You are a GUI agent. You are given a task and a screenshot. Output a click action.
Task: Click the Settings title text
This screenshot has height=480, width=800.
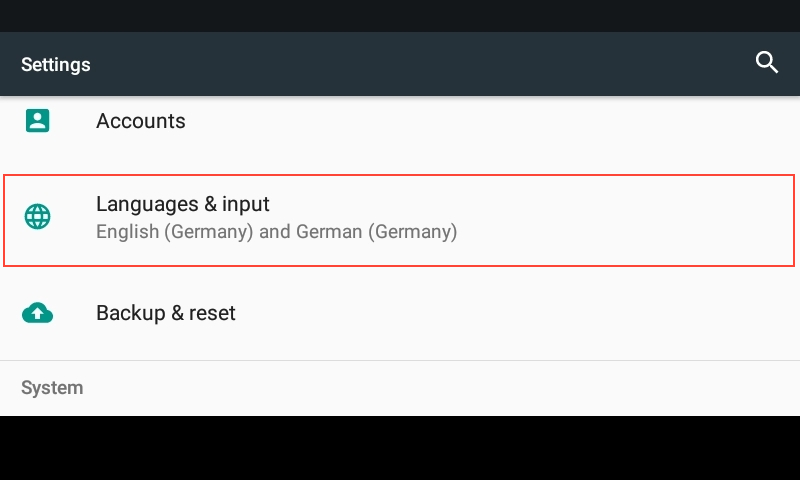point(56,65)
